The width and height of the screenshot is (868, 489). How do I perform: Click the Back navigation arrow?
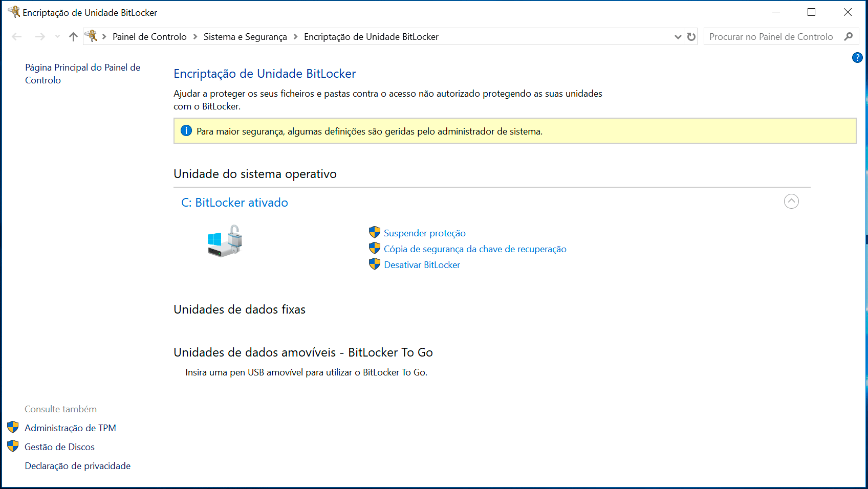17,37
